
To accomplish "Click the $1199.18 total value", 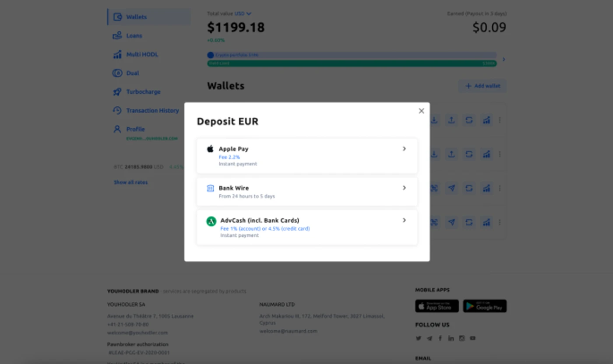I will 236,28.
